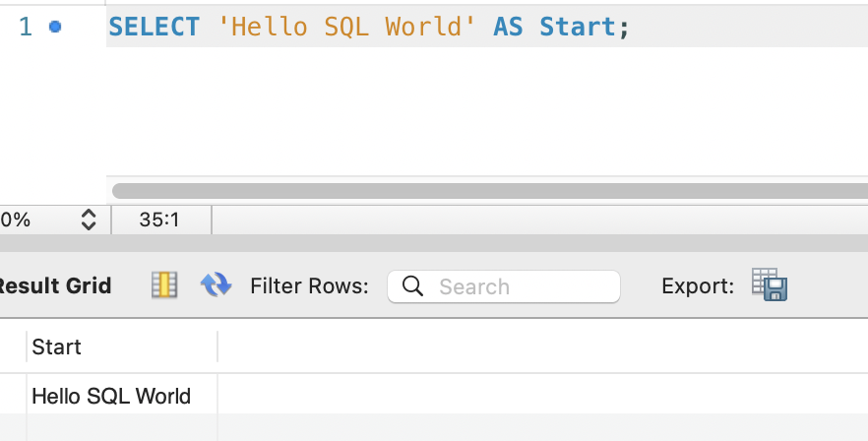Click the row header left of Hello SQL World
The image size is (868, 441).
click(13, 397)
